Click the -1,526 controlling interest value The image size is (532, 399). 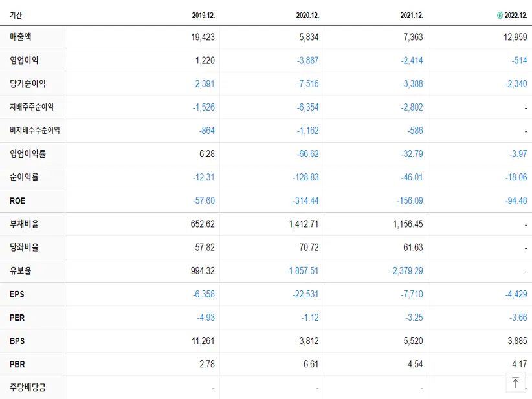pyautogui.click(x=204, y=107)
